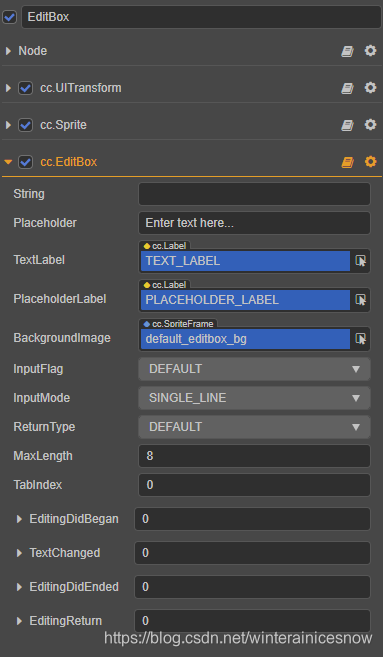Expand the EditingDidBegan event list

(x=19, y=519)
